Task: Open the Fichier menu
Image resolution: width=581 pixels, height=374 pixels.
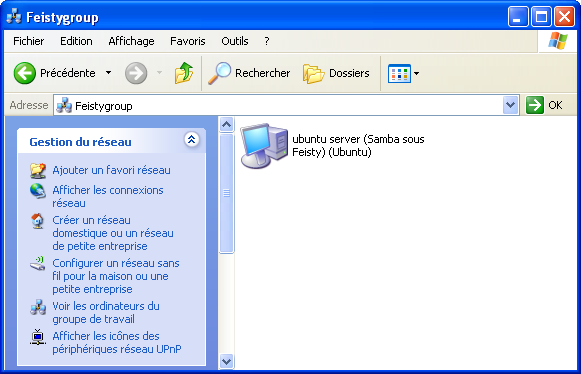Action: point(29,41)
